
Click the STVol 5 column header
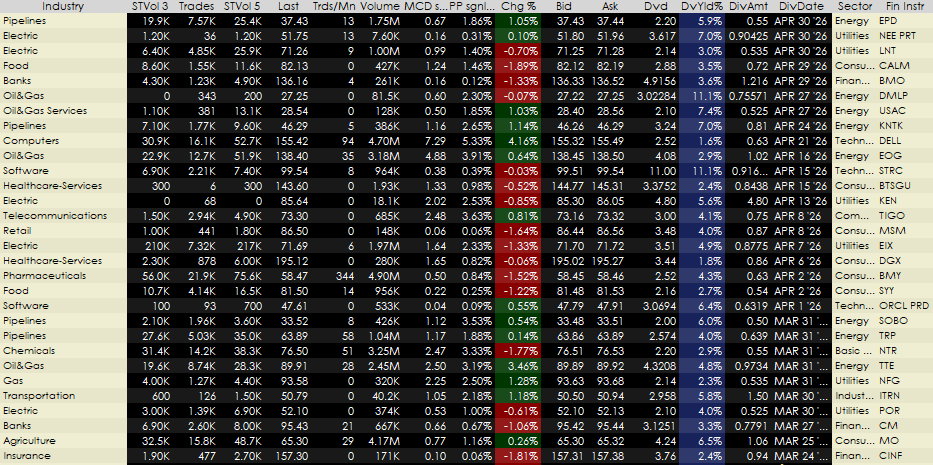(x=242, y=7)
